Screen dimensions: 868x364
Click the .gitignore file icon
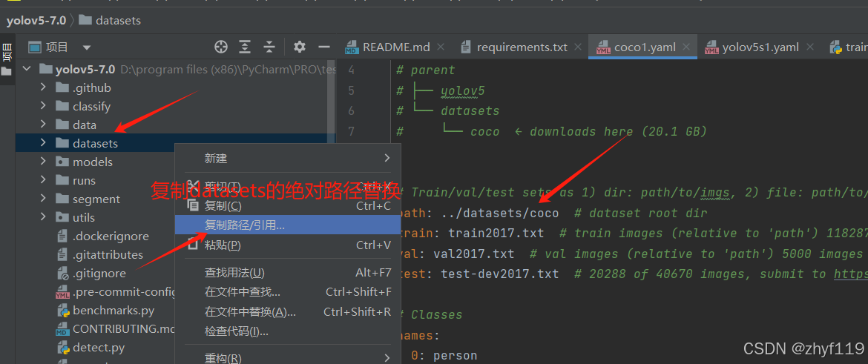62,274
